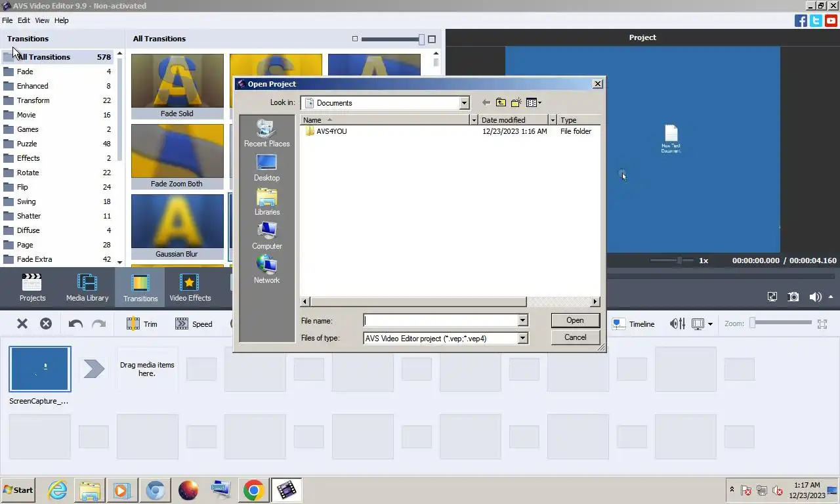Open the Help menu

[x=61, y=20]
